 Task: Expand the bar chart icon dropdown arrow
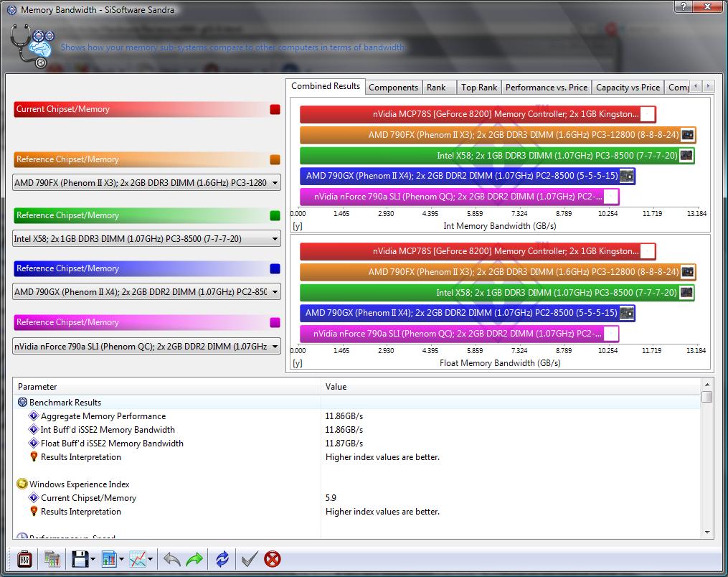(x=121, y=559)
